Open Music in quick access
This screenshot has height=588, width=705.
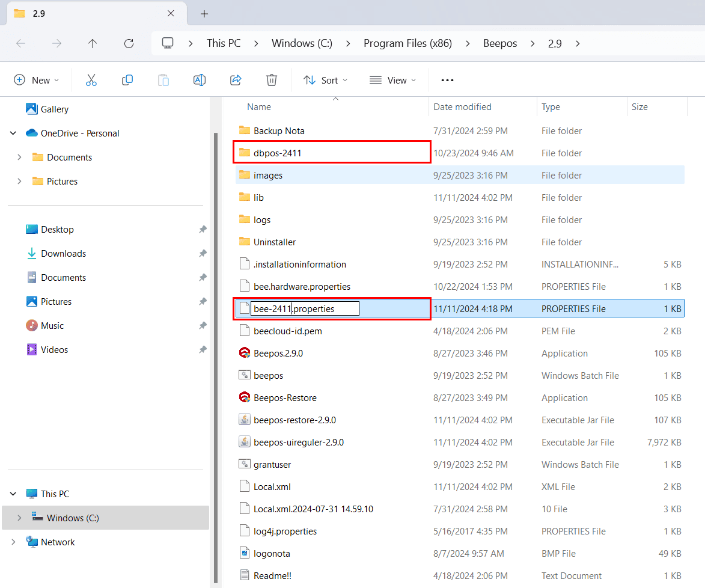coord(44,326)
